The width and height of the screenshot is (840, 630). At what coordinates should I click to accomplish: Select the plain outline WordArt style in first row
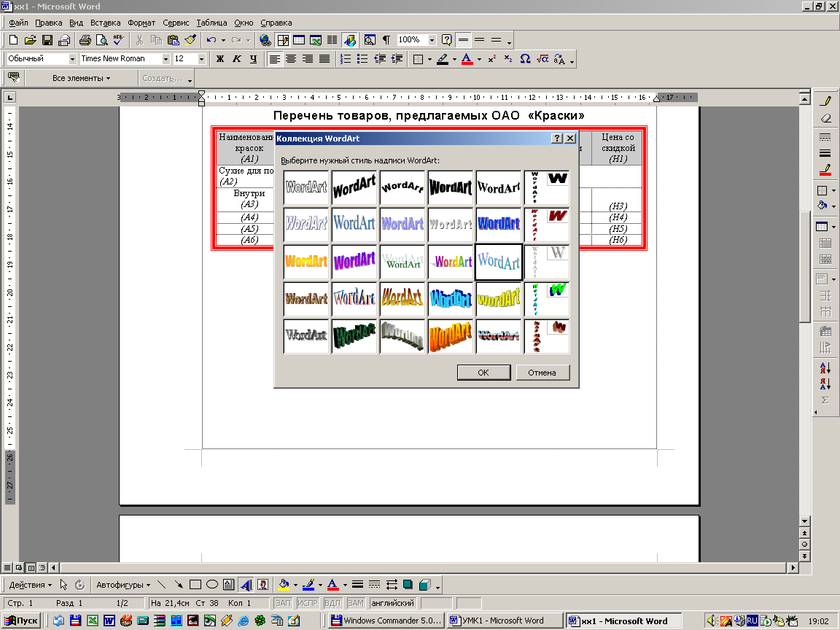pyautogui.click(x=306, y=187)
